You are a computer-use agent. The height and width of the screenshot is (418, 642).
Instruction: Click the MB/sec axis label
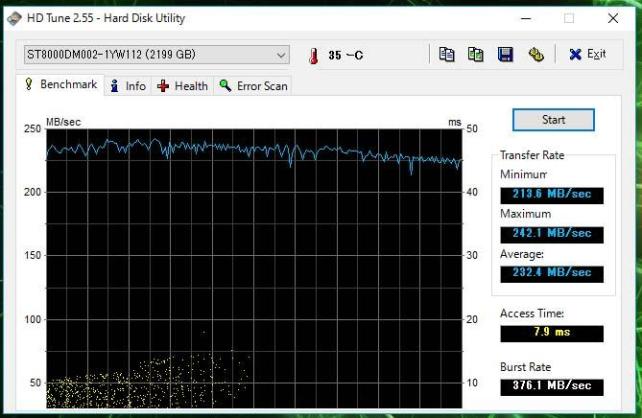[63, 122]
